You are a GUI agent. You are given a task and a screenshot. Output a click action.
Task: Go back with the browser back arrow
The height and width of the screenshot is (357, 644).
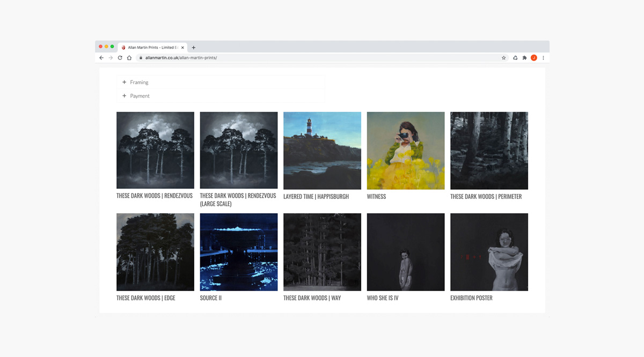point(101,58)
